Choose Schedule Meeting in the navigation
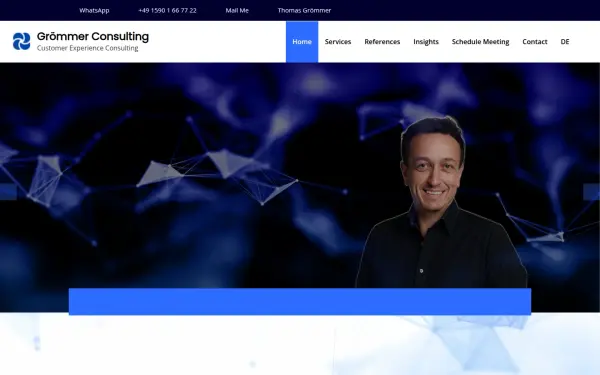Image resolution: width=600 pixels, height=375 pixels. coord(480,42)
